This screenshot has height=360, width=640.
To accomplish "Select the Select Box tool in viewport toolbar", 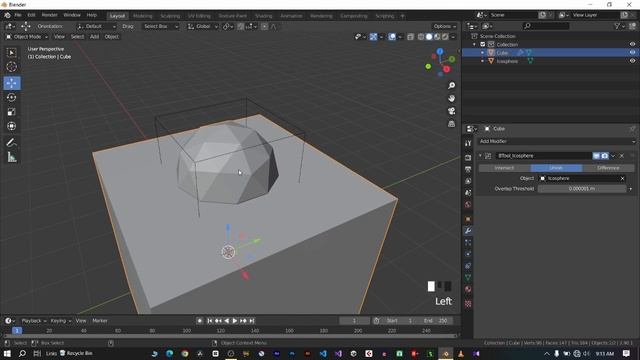I will [x=11, y=53].
